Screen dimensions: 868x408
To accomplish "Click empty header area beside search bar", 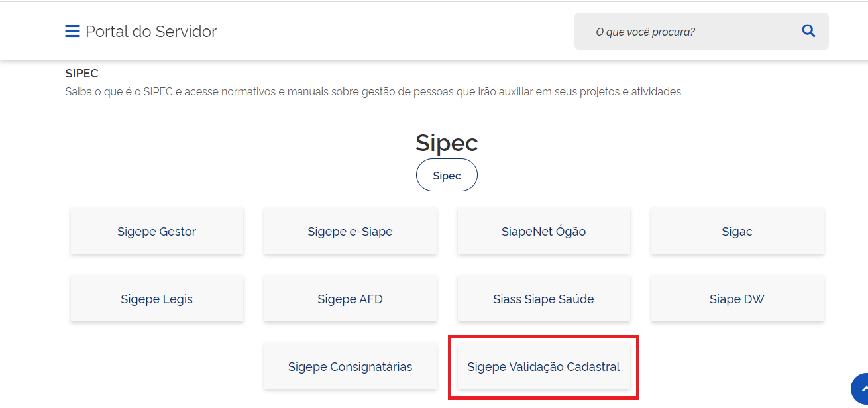I will (x=398, y=31).
